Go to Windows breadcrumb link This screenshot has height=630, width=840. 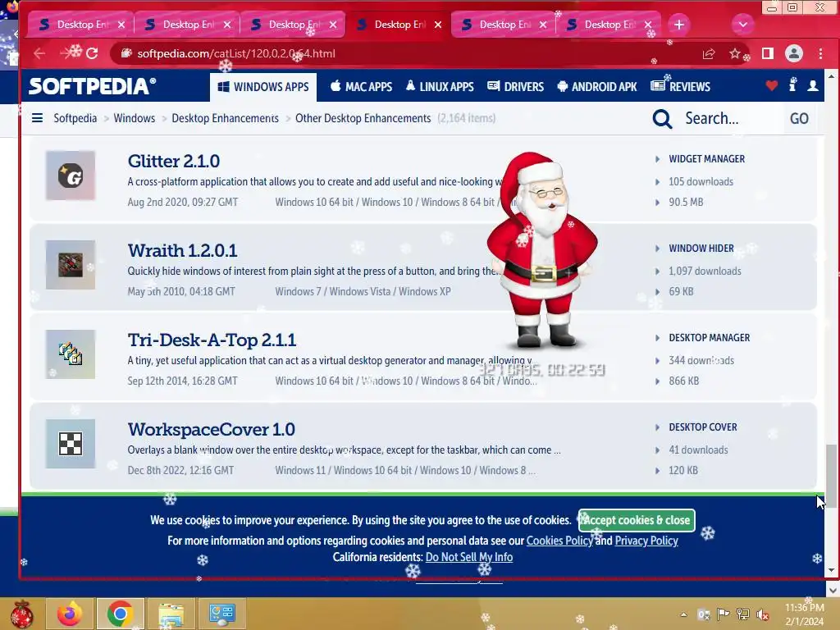point(134,118)
